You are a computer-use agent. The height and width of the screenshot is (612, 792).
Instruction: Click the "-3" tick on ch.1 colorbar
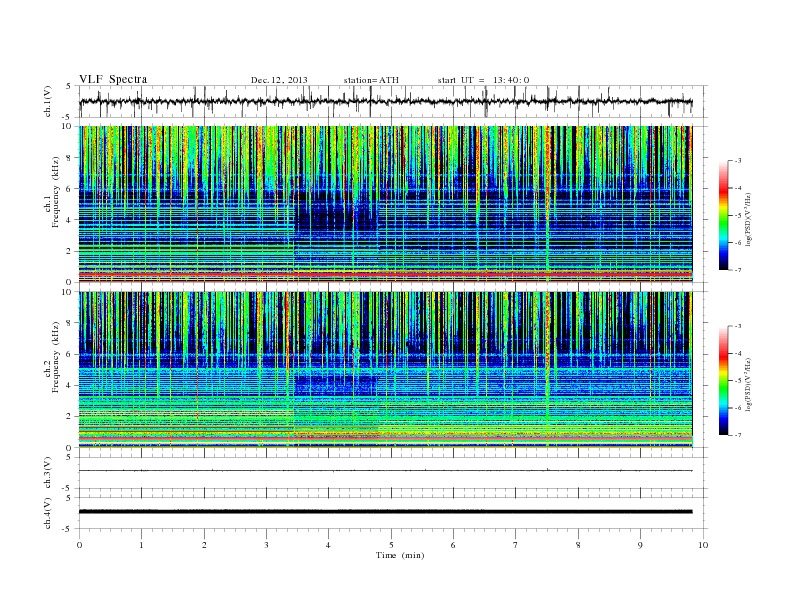tap(738, 161)
